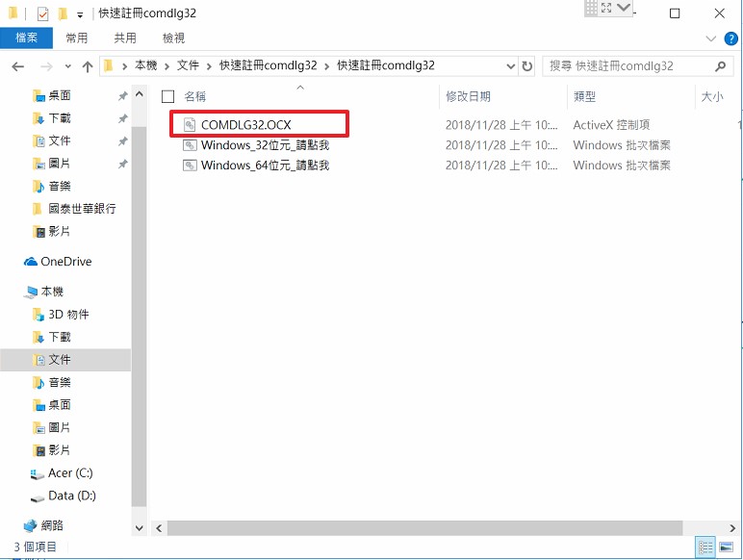743x560 pixels.
Task: Select the Windows_32位元_請點我 batch file
Action: coord(265,145)
